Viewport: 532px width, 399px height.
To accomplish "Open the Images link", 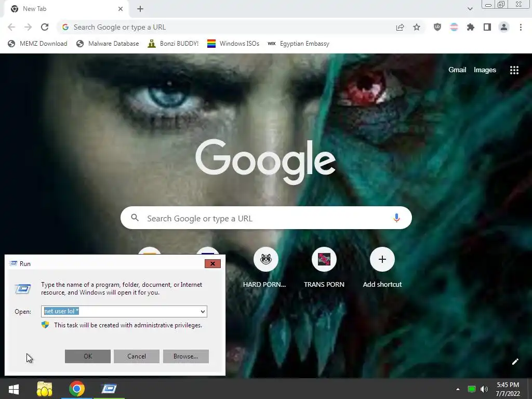I will 485,70.
